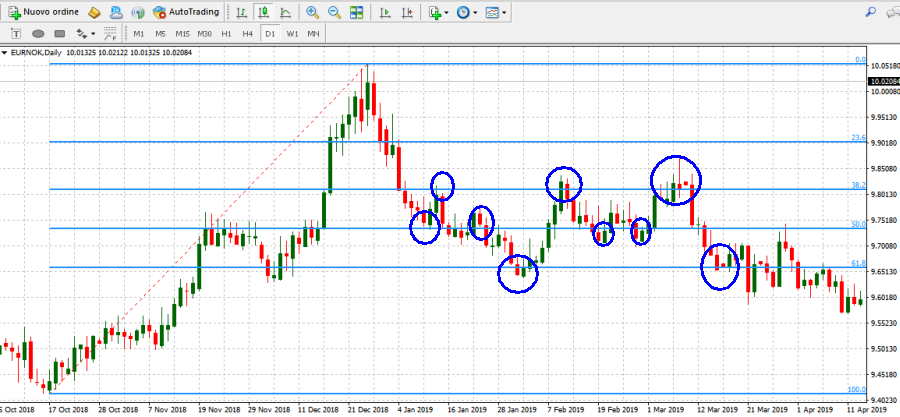Toggle chart auto scroll
Viewport: 900px width, 417px height.
pyautogui.click(x=385, y=12)
